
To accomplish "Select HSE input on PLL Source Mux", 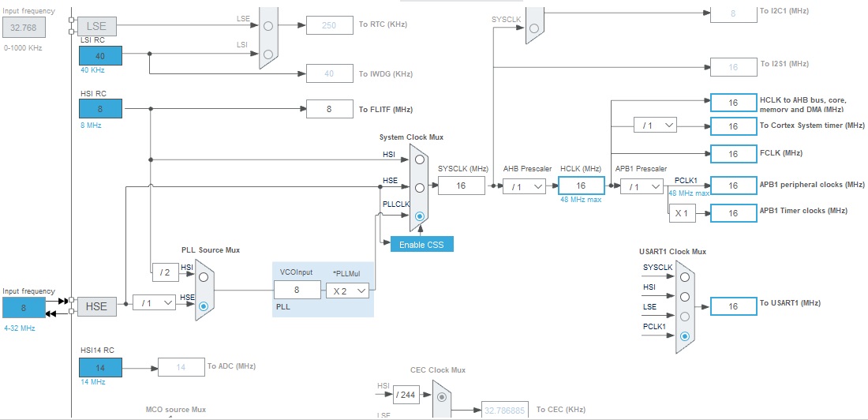I will [204, 305].
